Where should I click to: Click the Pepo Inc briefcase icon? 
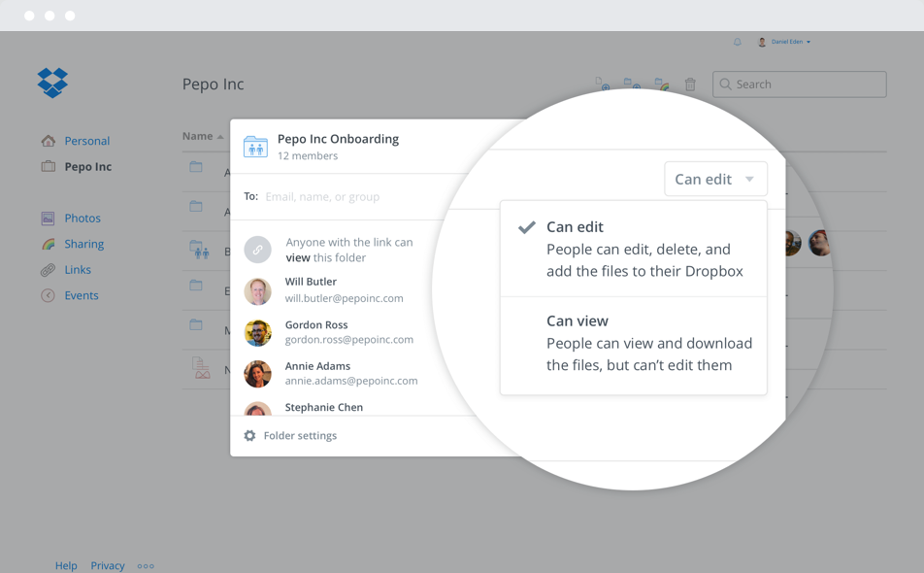click(49, 166)
